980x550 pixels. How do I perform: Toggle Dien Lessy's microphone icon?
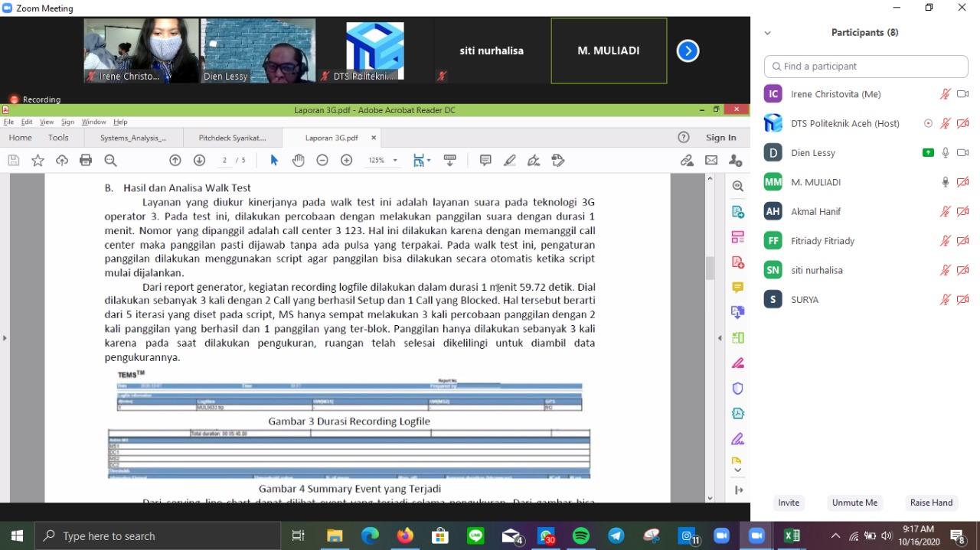(x=946, y=153)
